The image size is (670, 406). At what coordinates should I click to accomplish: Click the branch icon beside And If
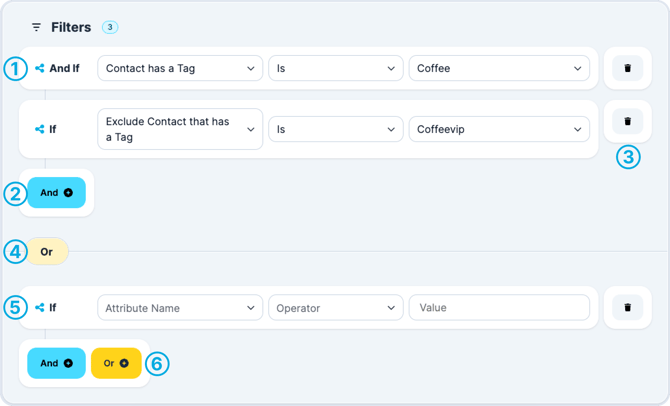point(39,68)
